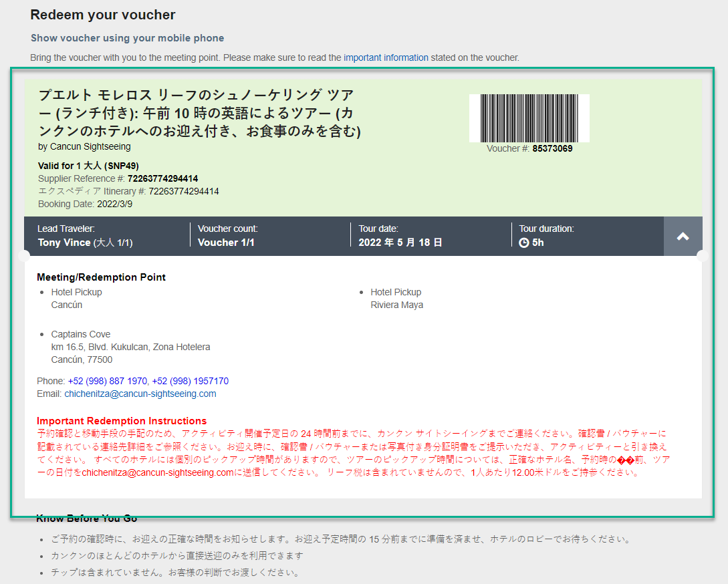Click the tip note チップは含まれていません
Viewport: 728px width, 584px height.
pyautogui.click(x=175, y=573)
